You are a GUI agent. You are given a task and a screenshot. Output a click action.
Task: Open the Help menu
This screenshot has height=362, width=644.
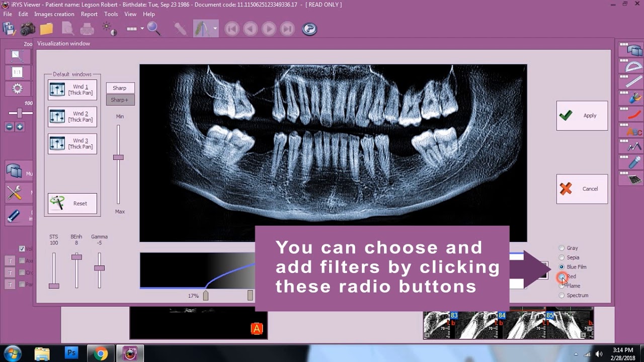[149, 14]
